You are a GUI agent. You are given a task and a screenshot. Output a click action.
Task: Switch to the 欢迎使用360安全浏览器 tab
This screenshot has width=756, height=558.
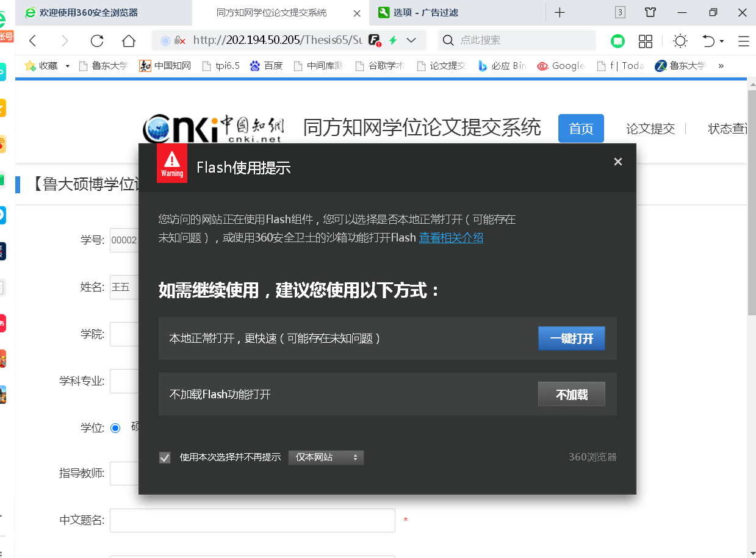click(x=104, y=12)
